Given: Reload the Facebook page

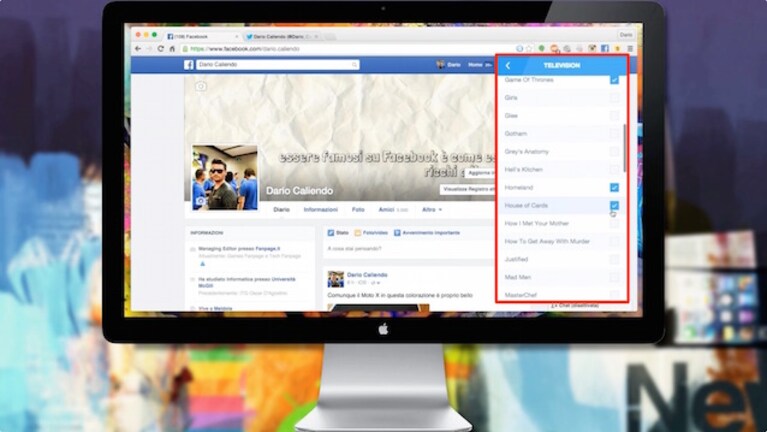Looking at the screenshot, I should [x=160, y=49].
